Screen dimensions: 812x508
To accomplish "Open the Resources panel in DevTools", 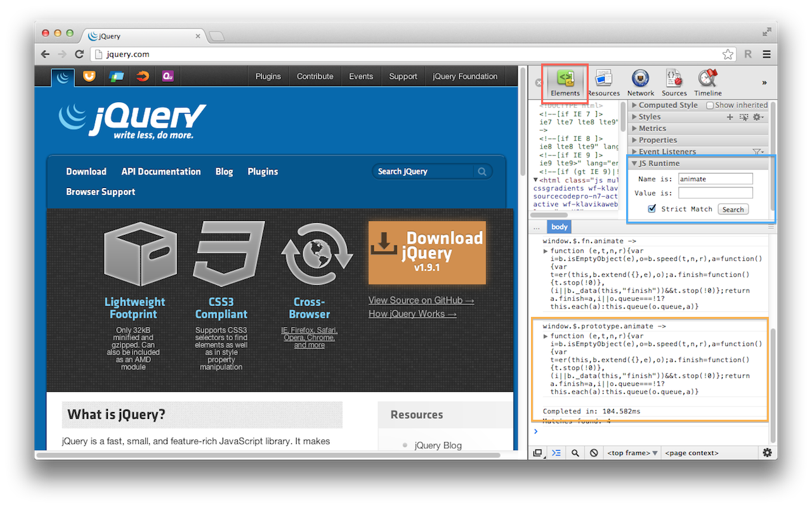I will (x=603, y=83).
